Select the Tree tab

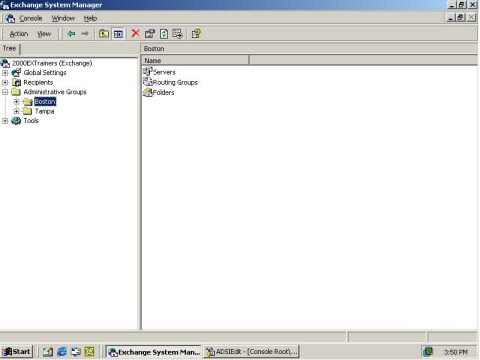[x=9, y=48]
